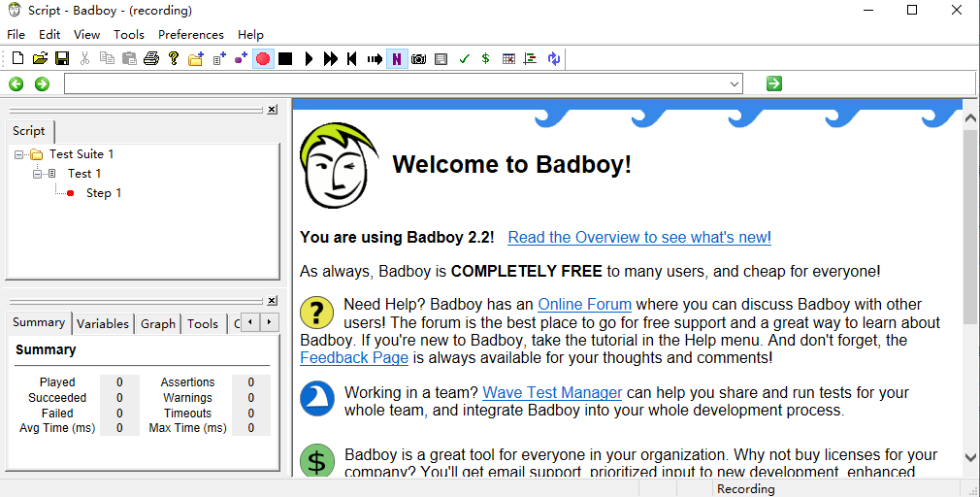Screen dimensions: 980x497
Task: Click the Badboy face logo image
Action: click(338, 165)
